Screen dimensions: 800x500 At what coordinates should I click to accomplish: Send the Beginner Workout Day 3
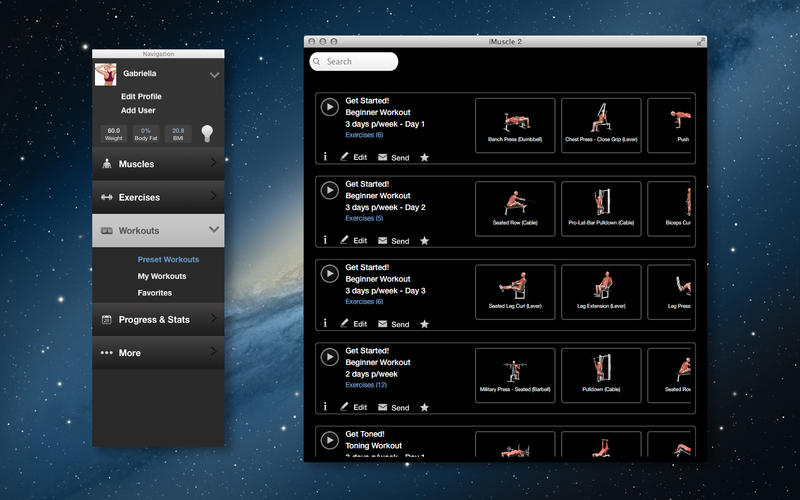click(393, 324)
